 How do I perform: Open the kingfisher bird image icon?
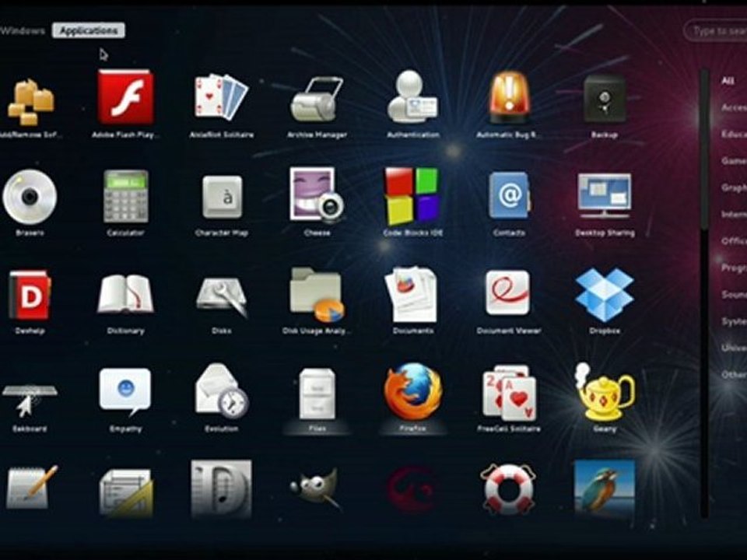tap(605, 488)
